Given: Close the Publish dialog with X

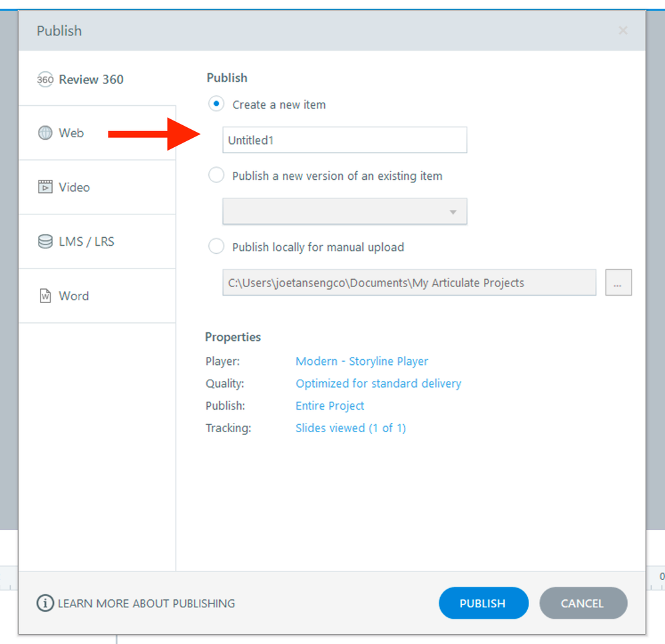Looking at the screenshot, I should click(x=622, y=31).
